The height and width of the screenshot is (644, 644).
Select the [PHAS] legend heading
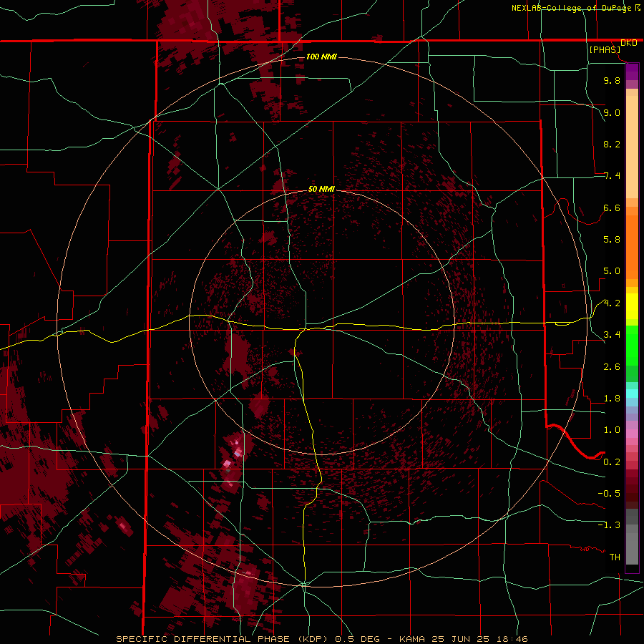point(605,49)
